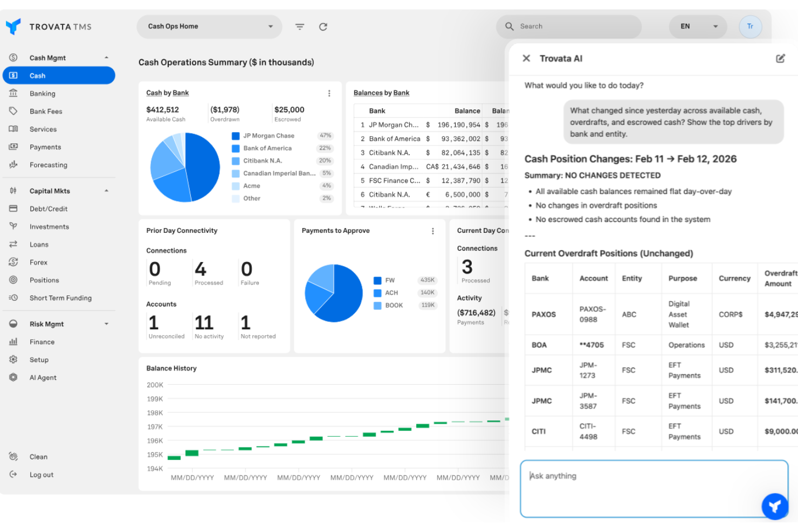
Task: Open the EN language dropdown
Action: click(698, 26)
